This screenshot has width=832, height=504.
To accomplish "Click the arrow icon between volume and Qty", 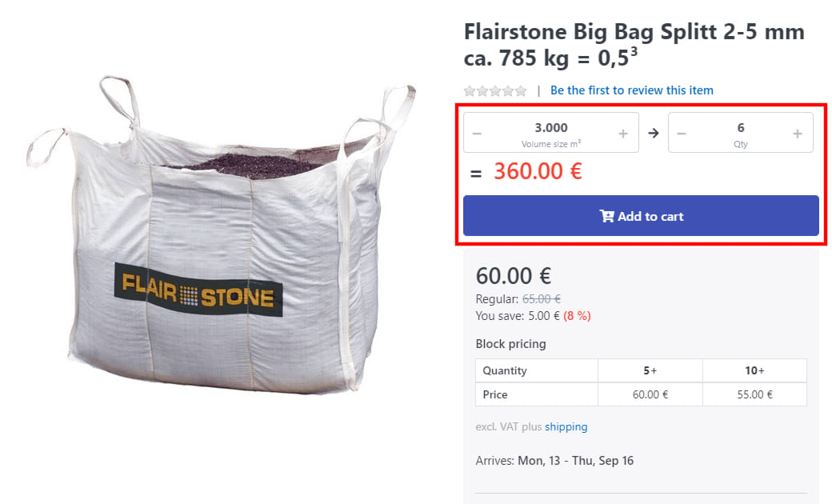I will (654, 133).
